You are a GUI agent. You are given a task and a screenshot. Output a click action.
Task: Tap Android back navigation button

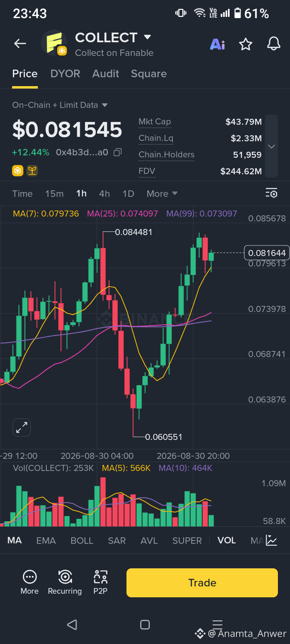click(72, 625)
